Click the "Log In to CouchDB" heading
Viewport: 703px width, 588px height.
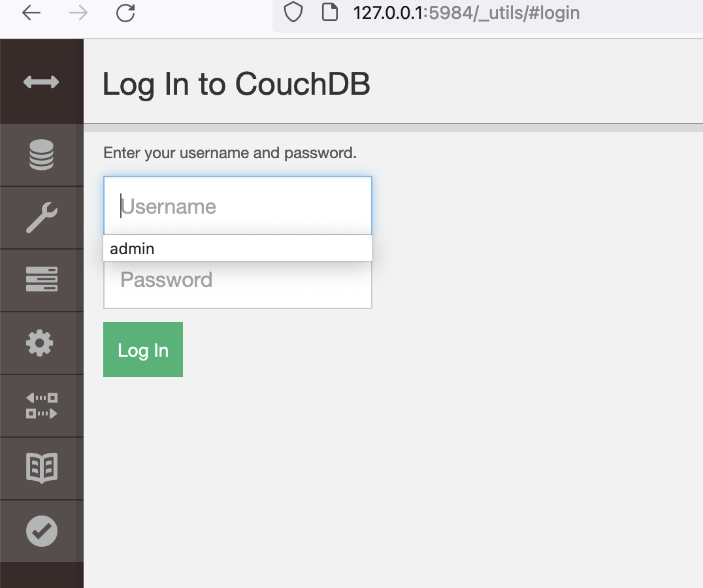(236, 84)
